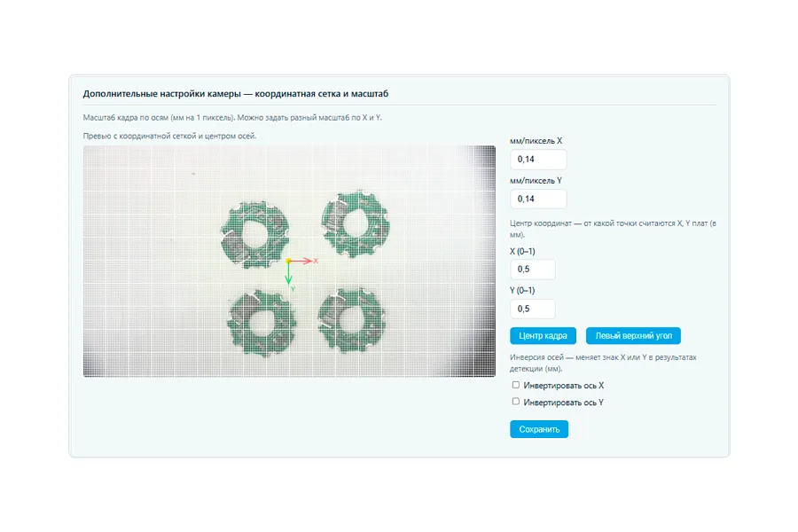This screenshot has height=532, width=798.
Task: Click into the Y (0–1) field
Action: 532,309
